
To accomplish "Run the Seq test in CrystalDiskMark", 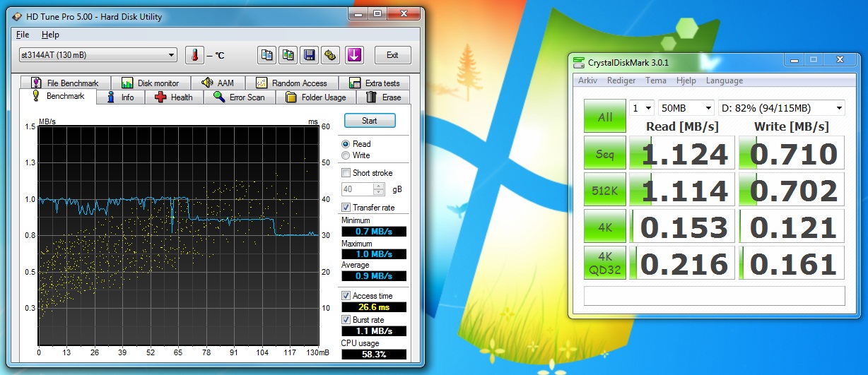I will [605, 153].
